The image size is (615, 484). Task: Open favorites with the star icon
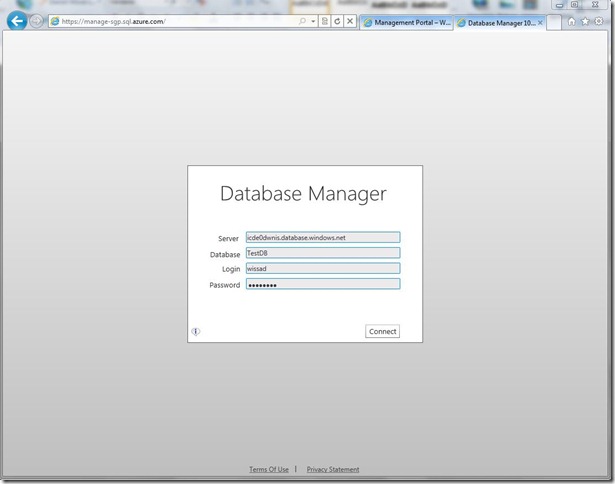(x=585, y=22)
